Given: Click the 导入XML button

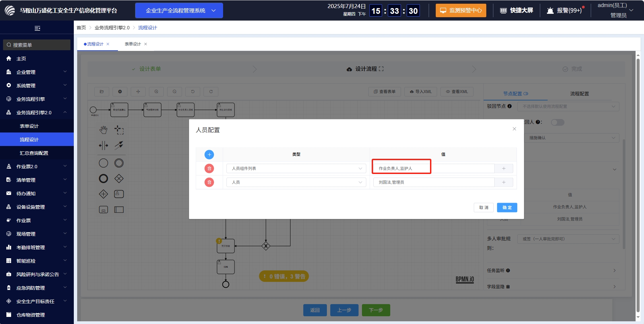Looking at the screenshot, I should (421, 92).
